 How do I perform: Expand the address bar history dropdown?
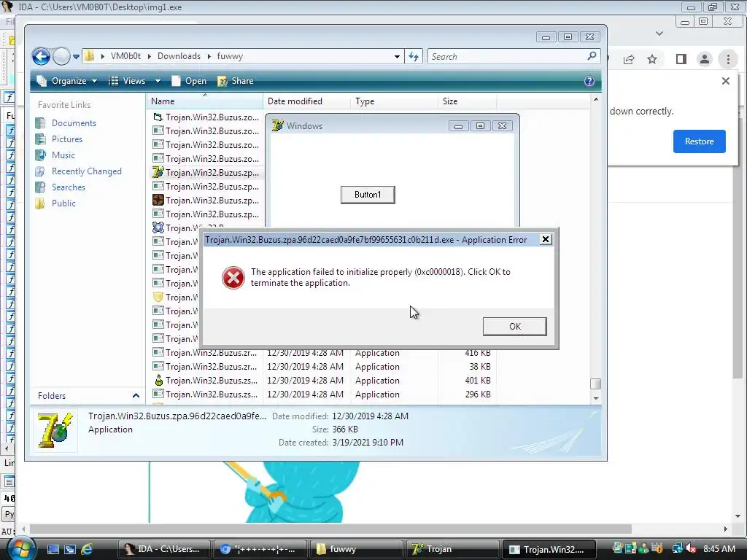(x=397, y=57)
